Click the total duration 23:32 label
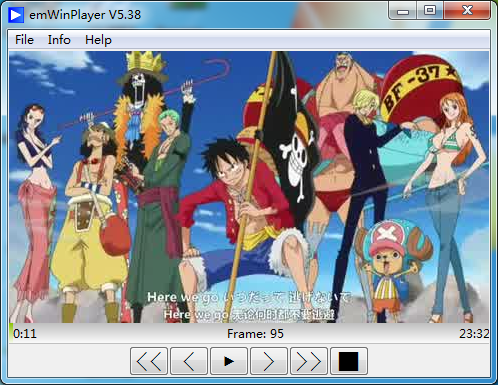498x385 pixels. coord(474,334)
